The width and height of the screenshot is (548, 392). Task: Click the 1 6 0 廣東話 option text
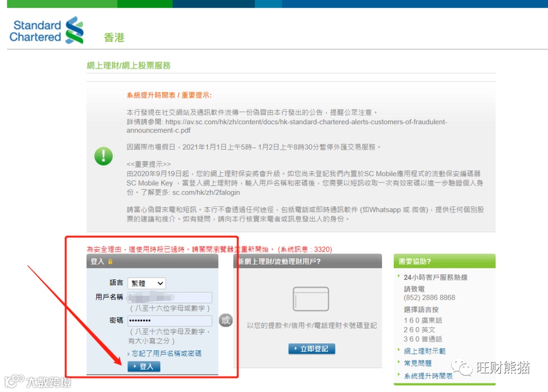pyautogui.click(x=423, y=320)
